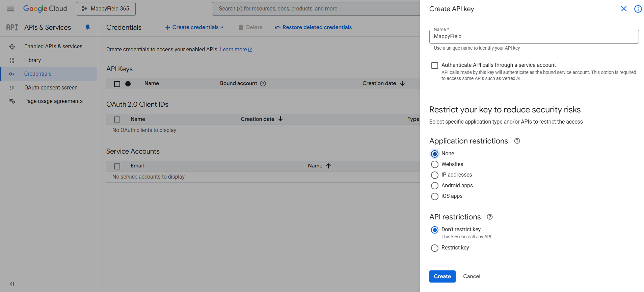Click the info icon in panel header
The image size is (644, 292).
point(638,9)
